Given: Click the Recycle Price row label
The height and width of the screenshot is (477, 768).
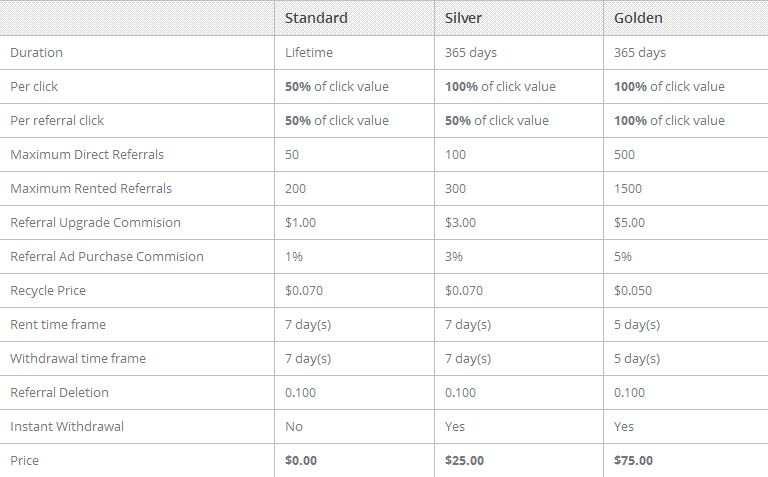Looking at the screenshot, I should tap(48, 290).
